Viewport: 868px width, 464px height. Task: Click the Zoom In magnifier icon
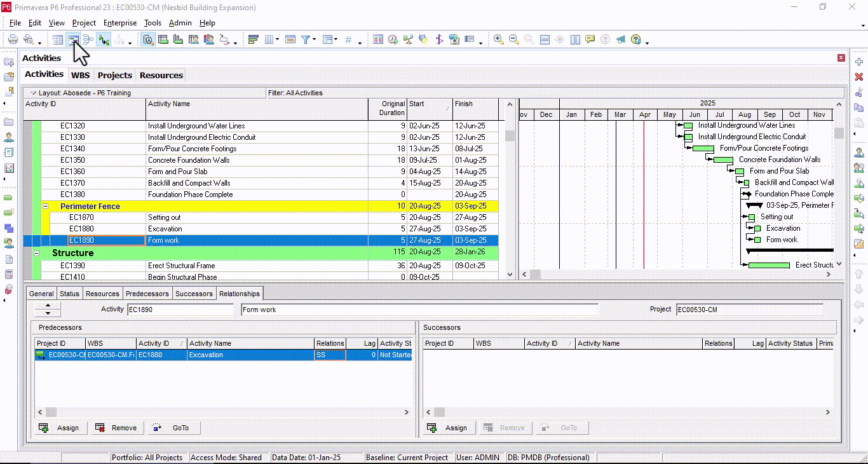tap(499, 39)
